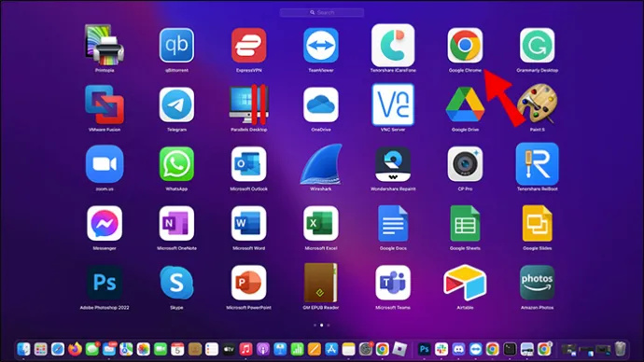Launch the Airtable app
The height and width of the screenshot is (362, 644).
pyautogui.click(x=465, y=283)
